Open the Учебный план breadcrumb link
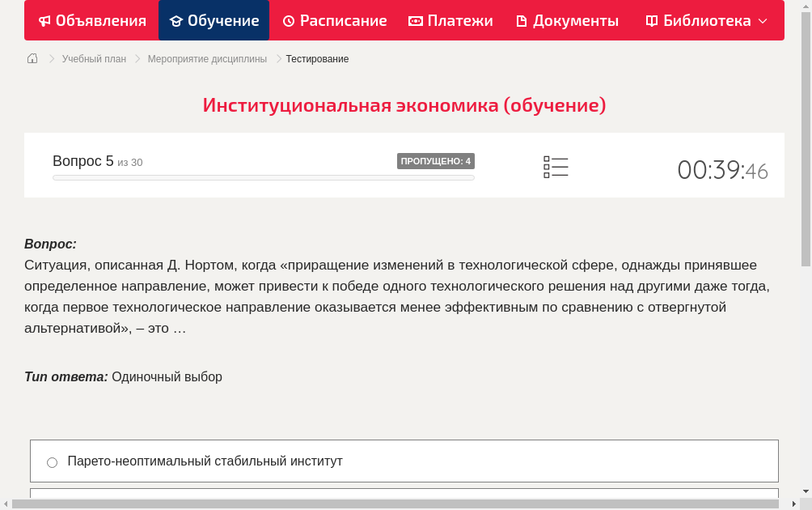Image resolution: width=812 pixels, height=510 pixels. coord(94,59)
